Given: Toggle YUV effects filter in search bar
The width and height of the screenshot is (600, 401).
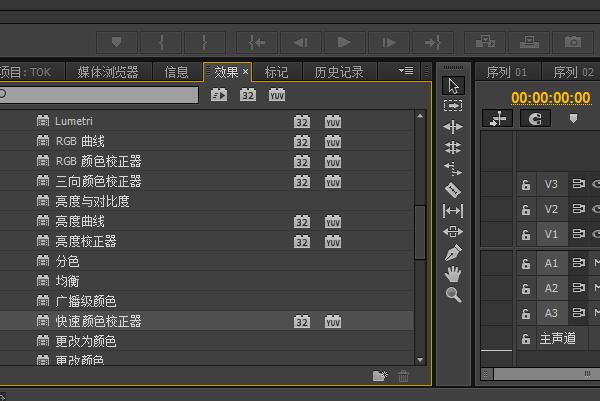Looking at the screenshot, I should 277,95.
